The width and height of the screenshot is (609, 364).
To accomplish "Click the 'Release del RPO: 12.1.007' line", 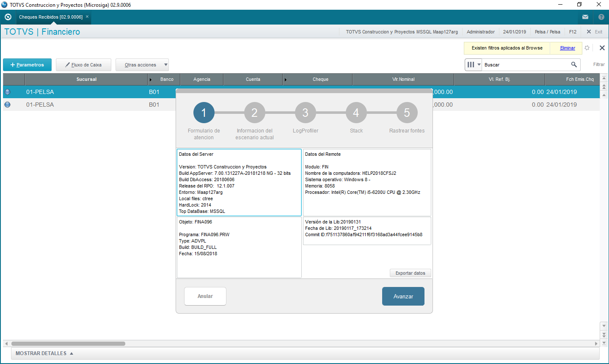I will point(207,186).
